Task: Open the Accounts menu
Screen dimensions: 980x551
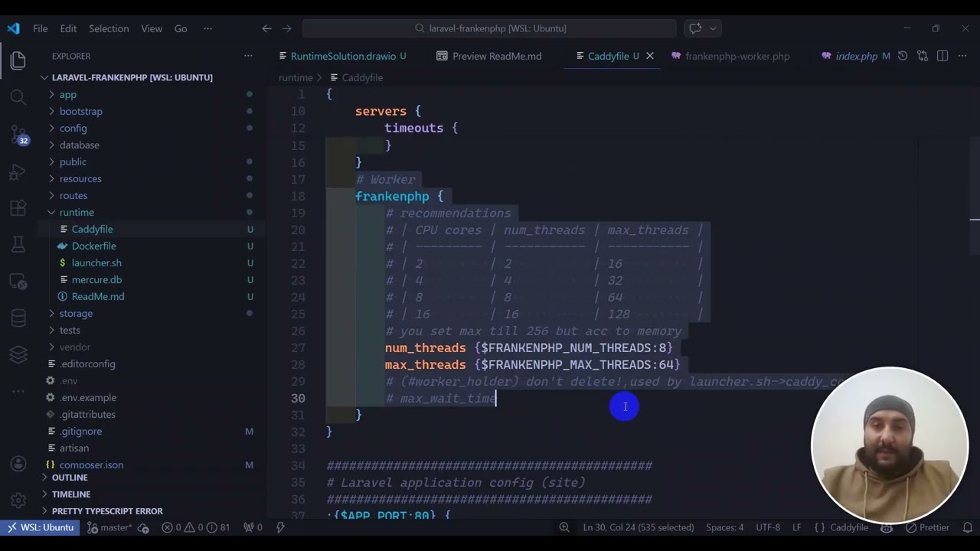Action: click(x=18, y=465)
